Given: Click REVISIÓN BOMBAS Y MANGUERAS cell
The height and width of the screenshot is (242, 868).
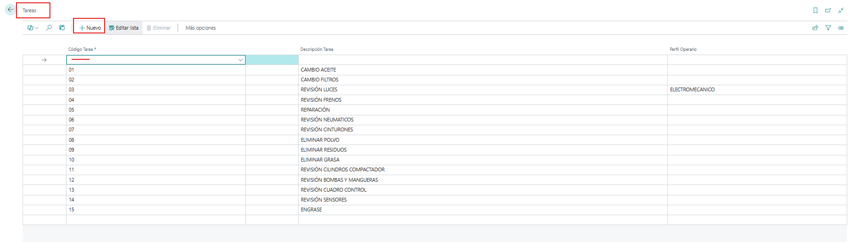Looking at the screenshot, I should pos(483,180).
